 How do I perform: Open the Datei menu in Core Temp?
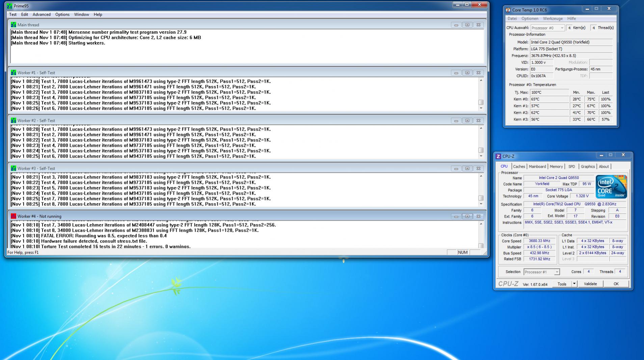pyautogui.click(x=512, y=19)
